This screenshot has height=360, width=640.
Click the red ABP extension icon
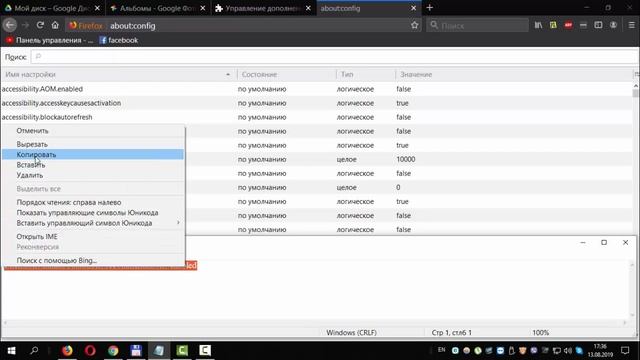[x=568, y=25]
